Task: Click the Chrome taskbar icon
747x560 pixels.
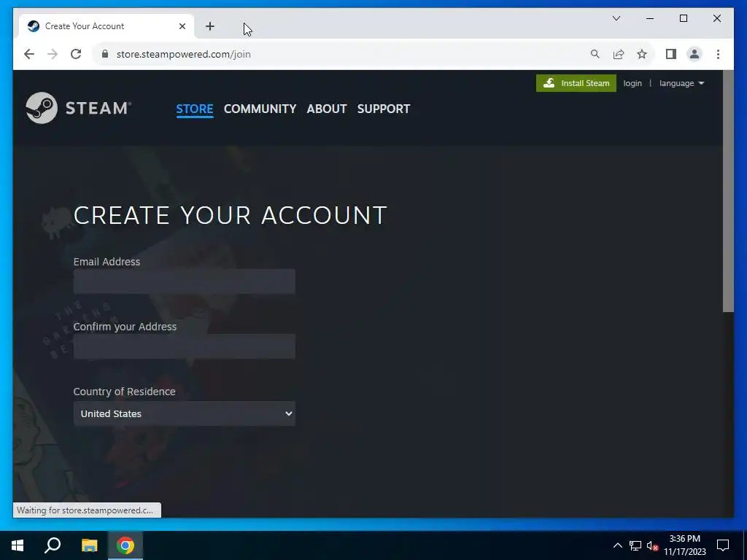Action: (125, 545)
